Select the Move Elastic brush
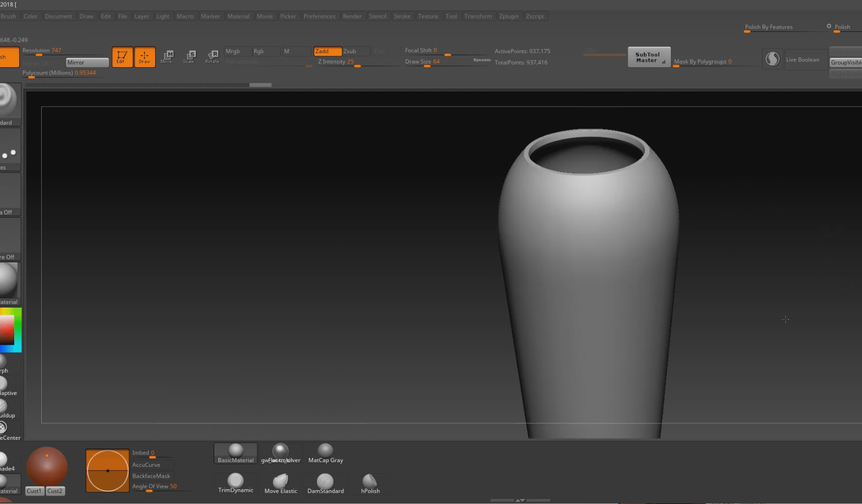The width and height of the screenshot is (862, 504). tap(280, 483)
